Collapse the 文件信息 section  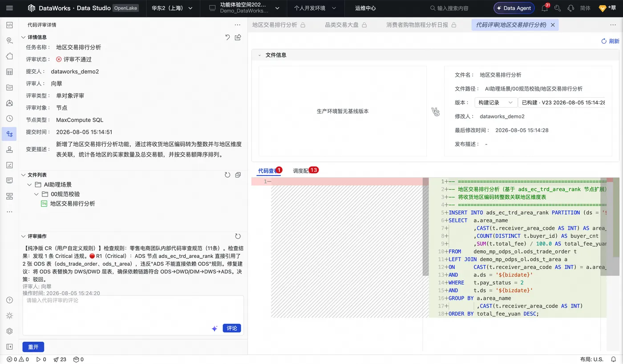[x=259, y=55]
